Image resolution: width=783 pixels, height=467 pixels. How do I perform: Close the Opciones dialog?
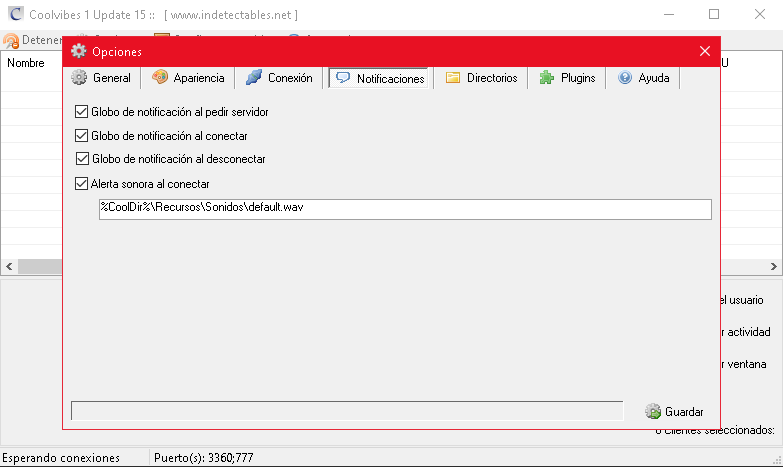(x=705, y=51)
